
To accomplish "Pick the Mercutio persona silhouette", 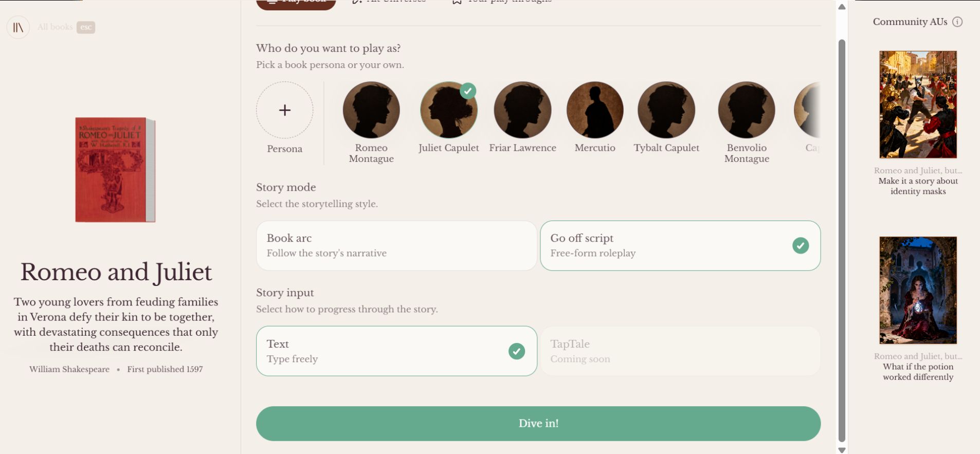I will pyautogui.click(x=594, y=110).
